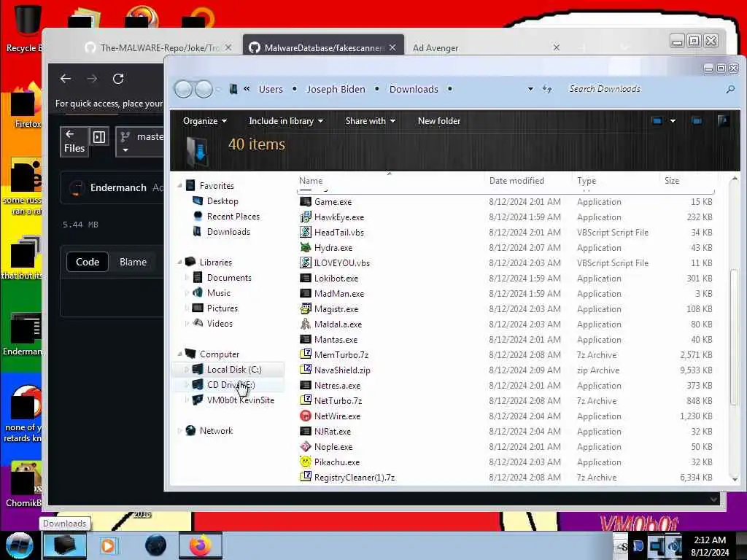Click help icon in Explorer toolbar

point(723,121)
